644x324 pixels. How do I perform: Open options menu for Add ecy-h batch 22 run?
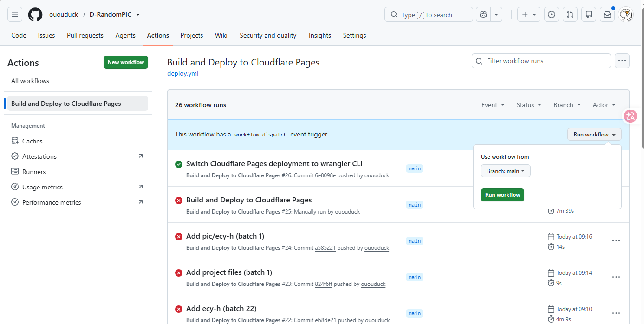616,313
